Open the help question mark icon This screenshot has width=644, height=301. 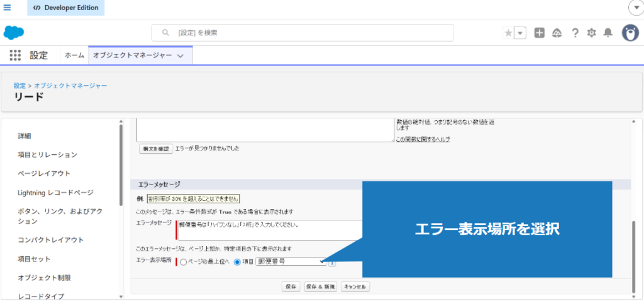pyautogui.click(x=574, y=33)
